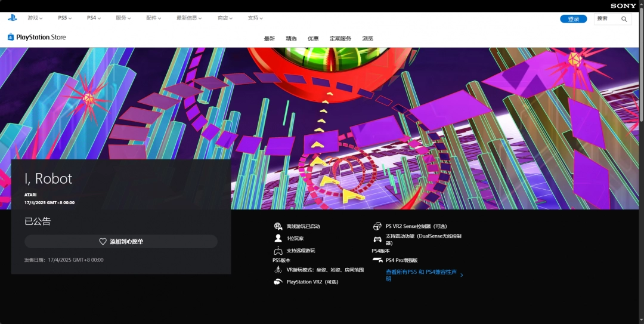Click the PlayStation Store bag logo
Screen dimensions: 644x324
(11, 37)
